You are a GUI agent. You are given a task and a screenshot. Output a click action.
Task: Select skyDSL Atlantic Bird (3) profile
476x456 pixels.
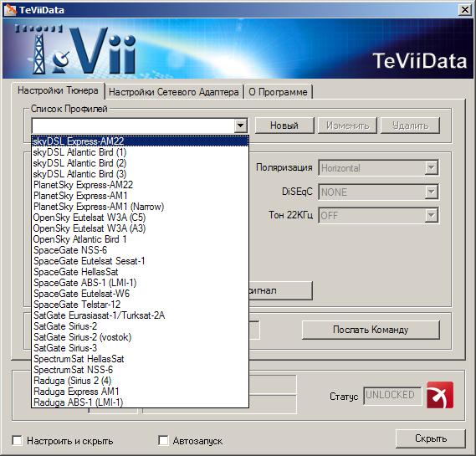pos(140,174)
